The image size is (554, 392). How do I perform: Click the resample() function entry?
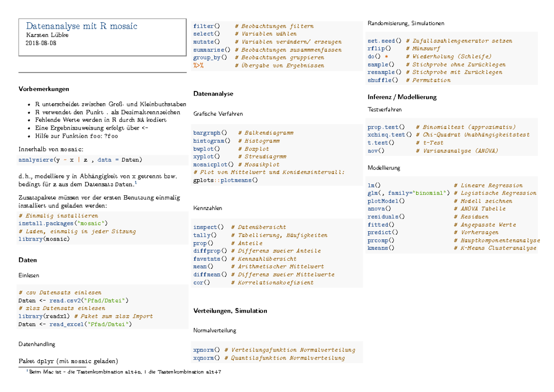(382, 72)
